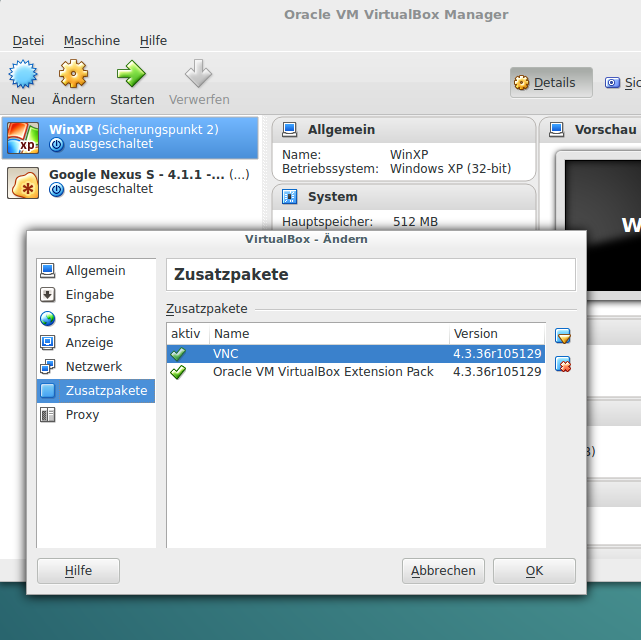Viewport: 641px width, 640px height.
Task: Click the Netzwerk computers icon
Action: click(48, 367)
